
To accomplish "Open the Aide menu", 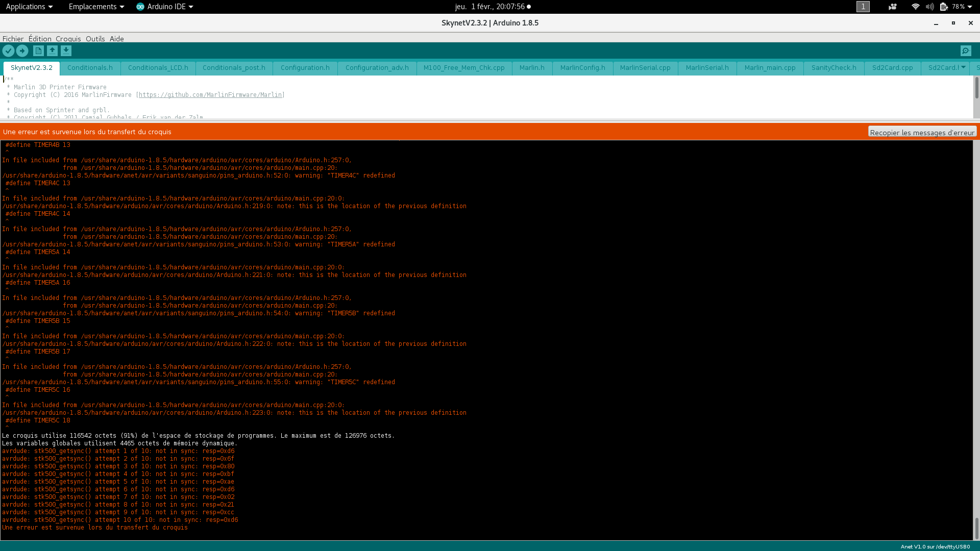I will coord(116,39).
